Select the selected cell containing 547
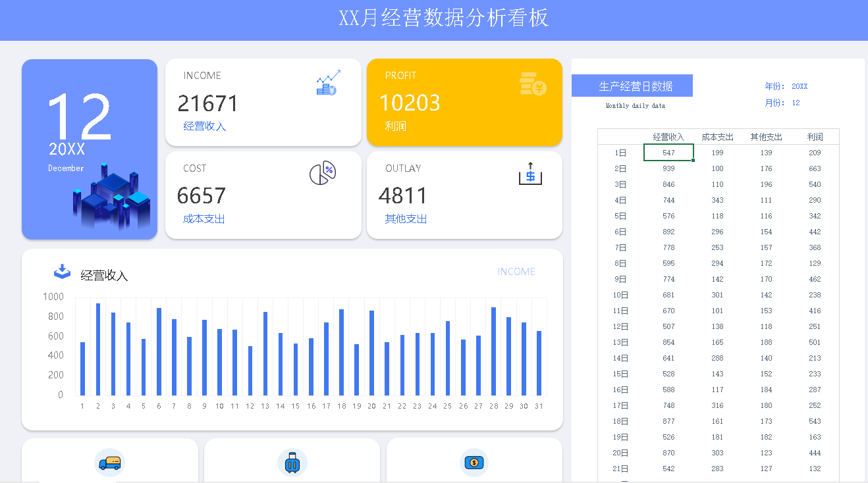 pos(668,153)
